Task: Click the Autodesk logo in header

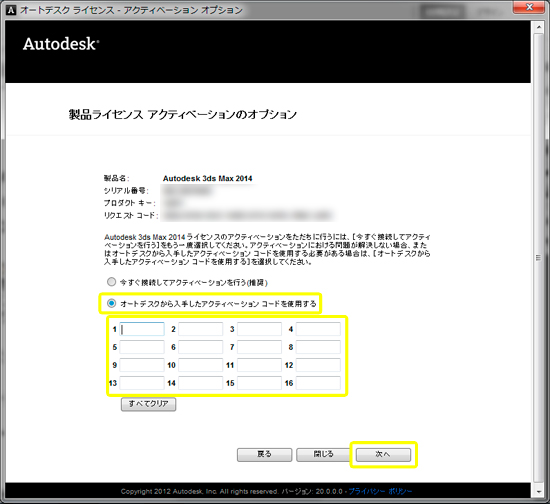Action: tap(61, 44)
